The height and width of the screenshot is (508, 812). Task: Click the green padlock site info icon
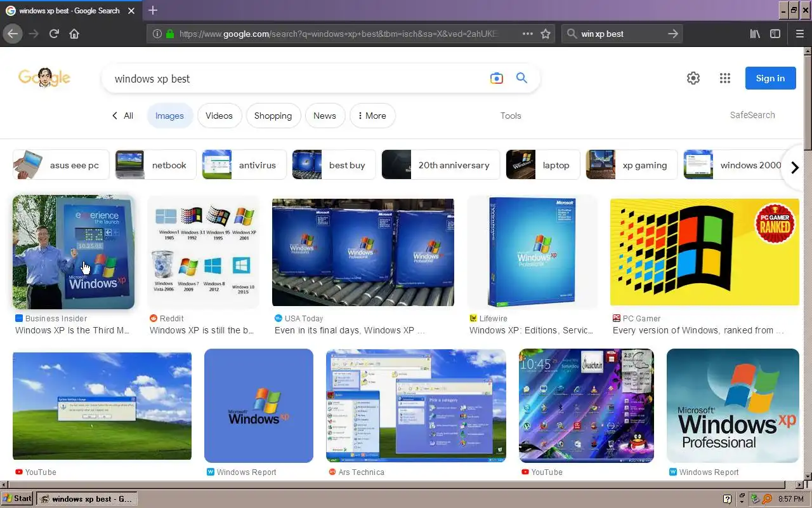[x=169, y=34]
